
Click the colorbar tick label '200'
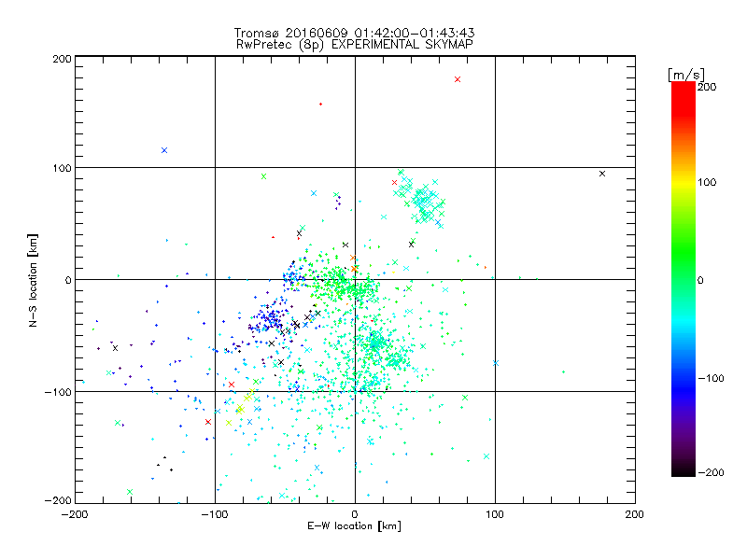pos(707,87)
